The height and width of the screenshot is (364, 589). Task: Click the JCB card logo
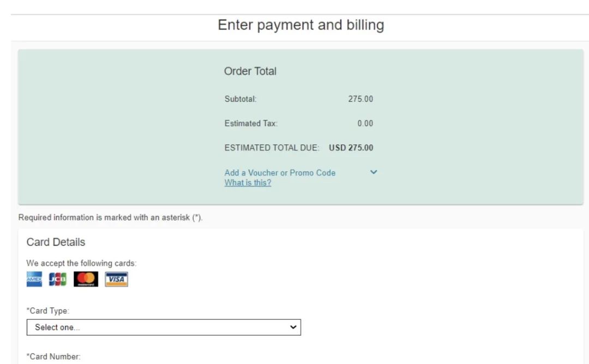click(x=57, y=279)
